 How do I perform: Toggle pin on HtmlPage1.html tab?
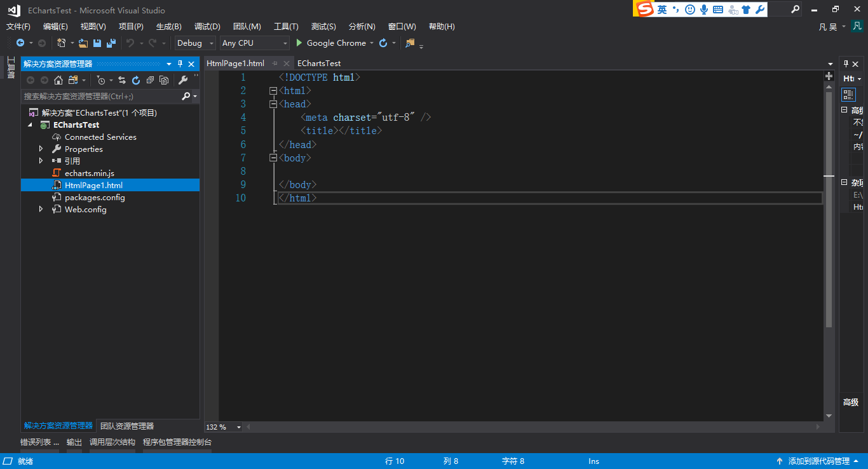pyautogui.click(x=275, y=64)
